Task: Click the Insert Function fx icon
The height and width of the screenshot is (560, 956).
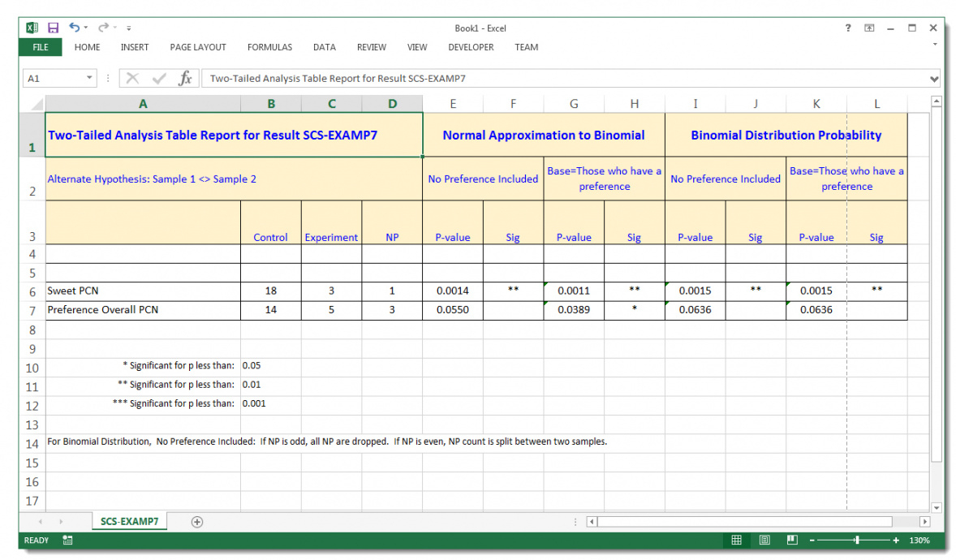Action: pyautogui.click(x=185, y=79)
